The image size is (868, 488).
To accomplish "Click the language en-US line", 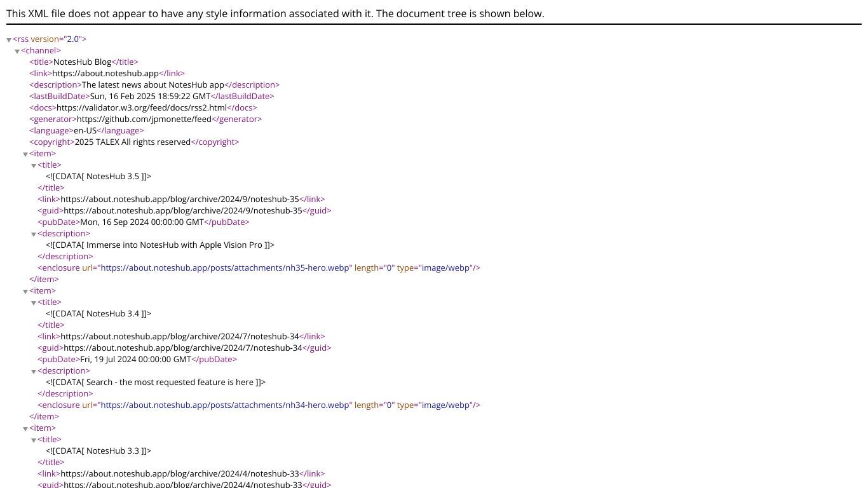I will (86, 130).
